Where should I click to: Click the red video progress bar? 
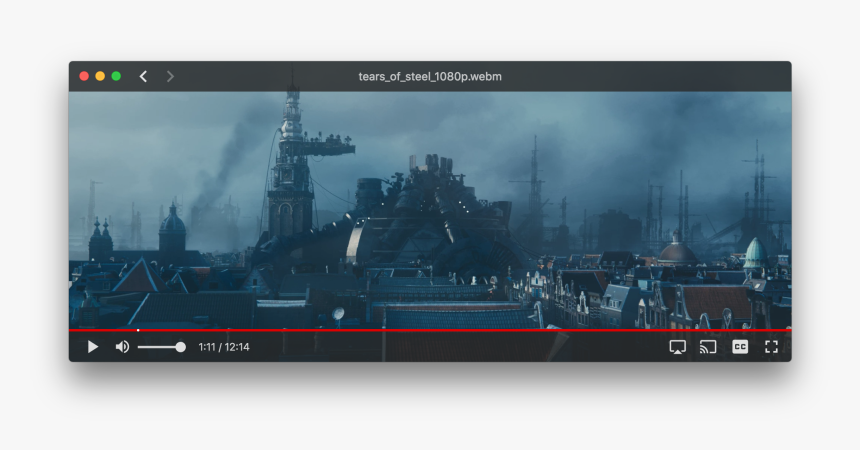[430, 330]
